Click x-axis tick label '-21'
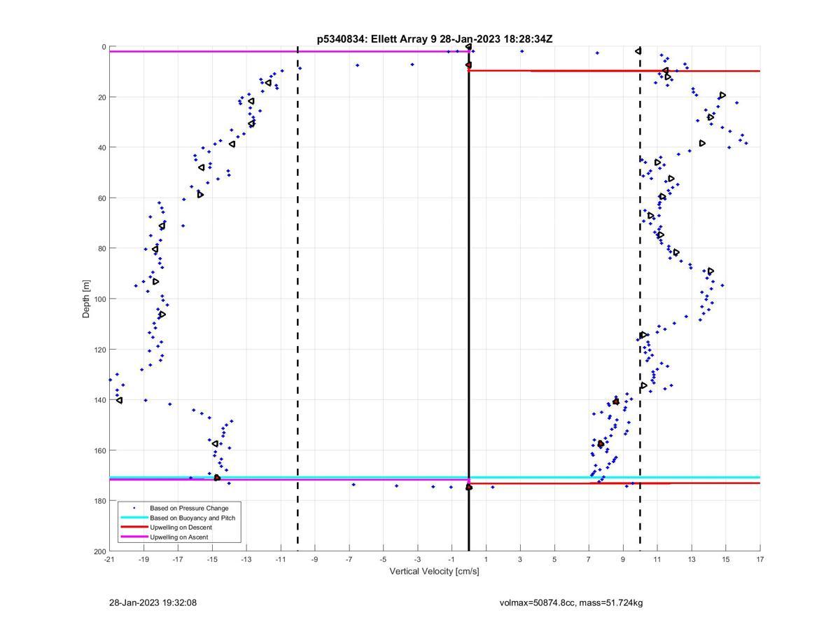Image resolution: width=840 pixels, height=620 pixels. [x=109, y=559]
